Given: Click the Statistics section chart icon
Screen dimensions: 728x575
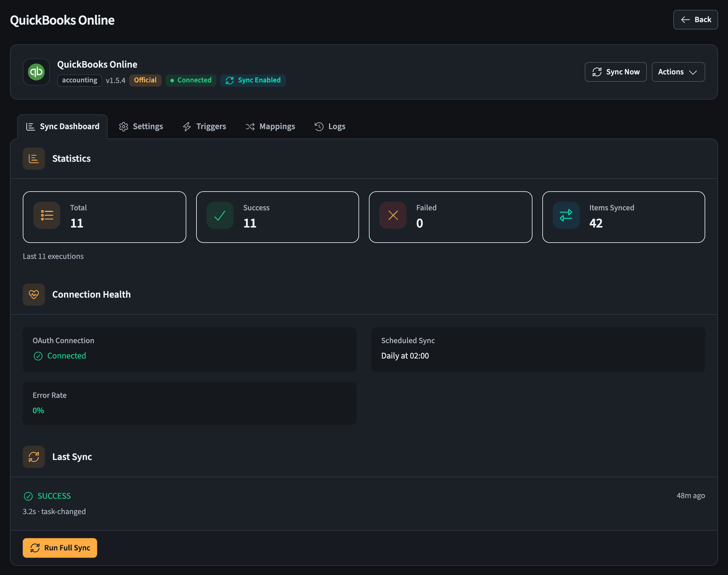Looking at the screenshot, I should click(x=34, y=158).
